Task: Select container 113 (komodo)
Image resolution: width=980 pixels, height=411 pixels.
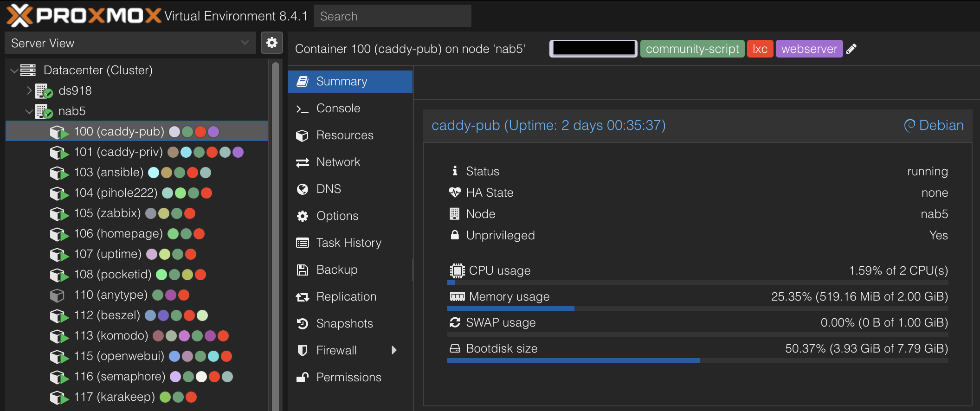Action: click(x=137, y=336)
